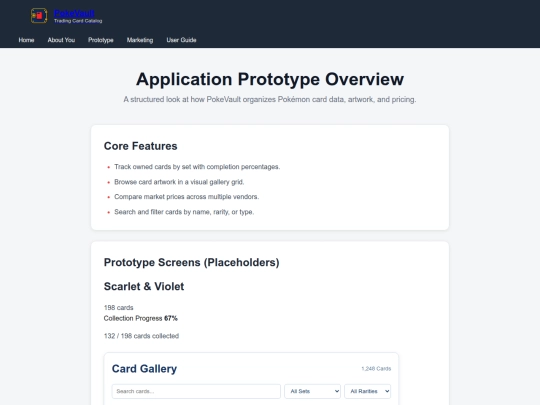The width and height of the screenshot is (540, 405).
Task: Click the Scarlet & Violet set title
Action: point(144,286)
